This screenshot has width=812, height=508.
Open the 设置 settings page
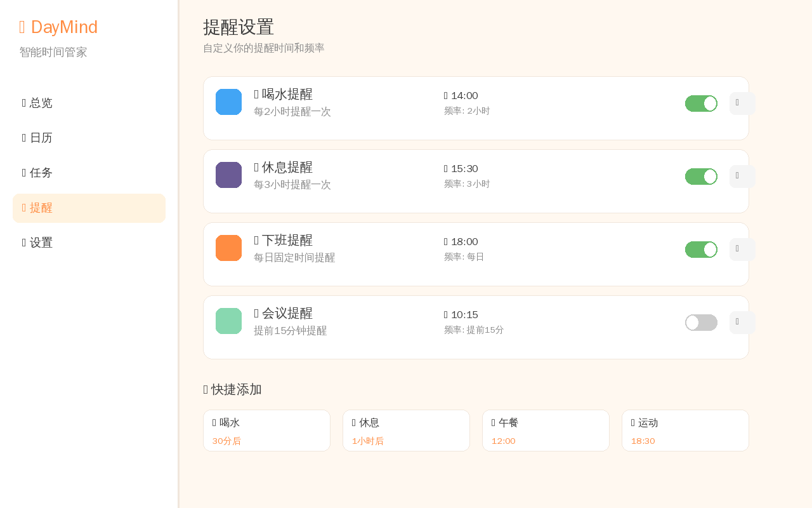click(x=89, y=243)
